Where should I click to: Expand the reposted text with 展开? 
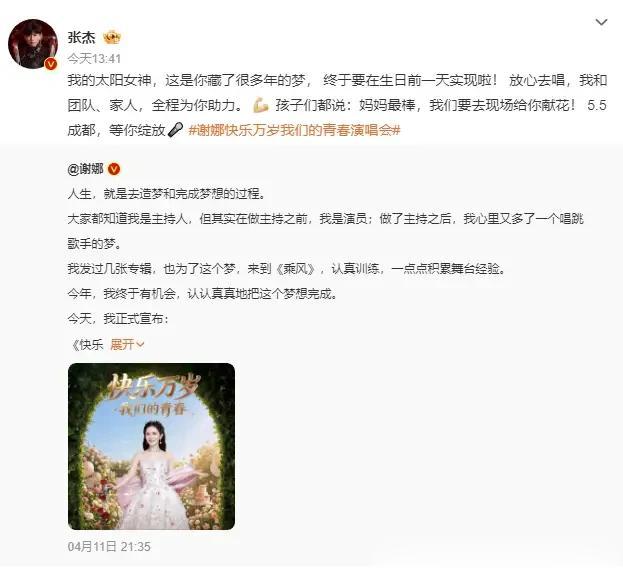[x=122, y=344]
